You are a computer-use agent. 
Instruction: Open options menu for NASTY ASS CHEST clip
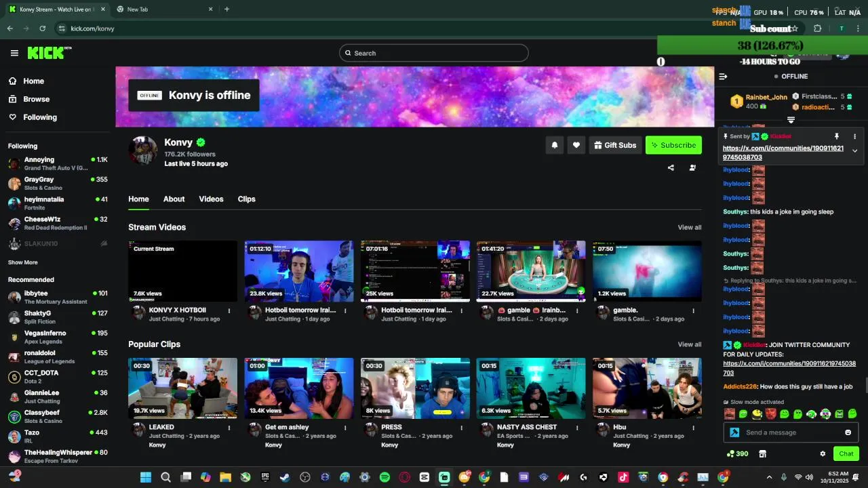pyautogui.click(x=577, y=428)
